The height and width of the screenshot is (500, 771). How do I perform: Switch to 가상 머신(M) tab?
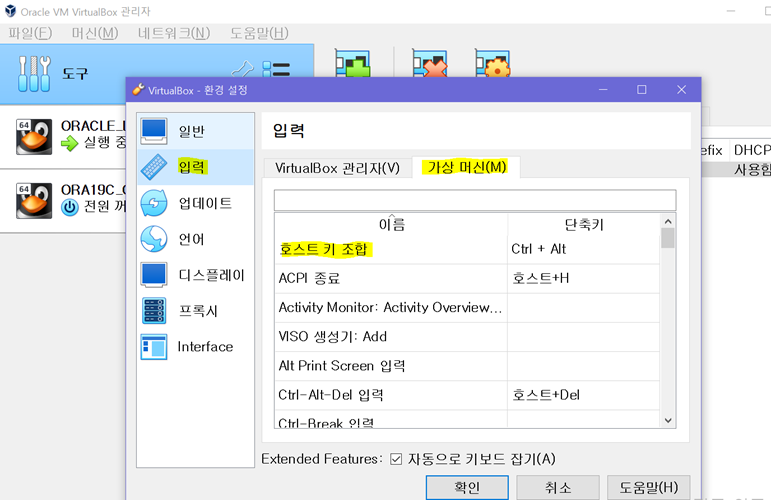466,167
